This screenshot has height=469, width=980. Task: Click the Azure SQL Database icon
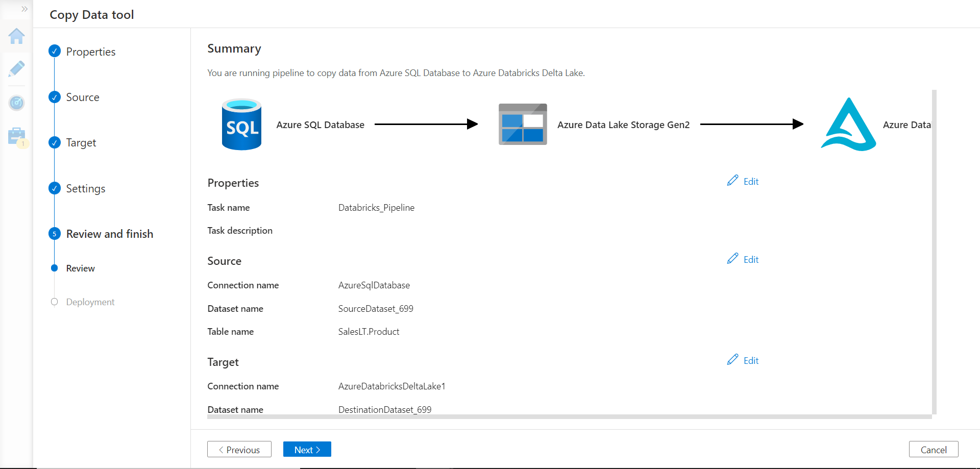click(241, 124)
